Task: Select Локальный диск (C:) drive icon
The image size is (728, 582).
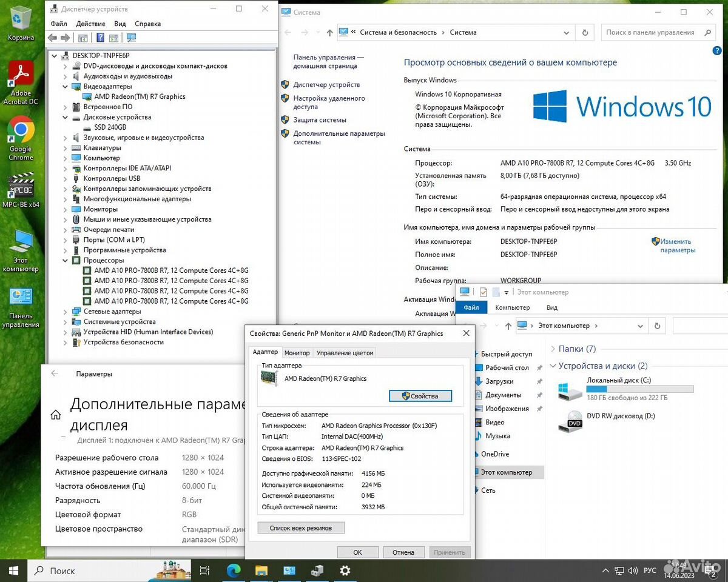Action: click(571, 391)
